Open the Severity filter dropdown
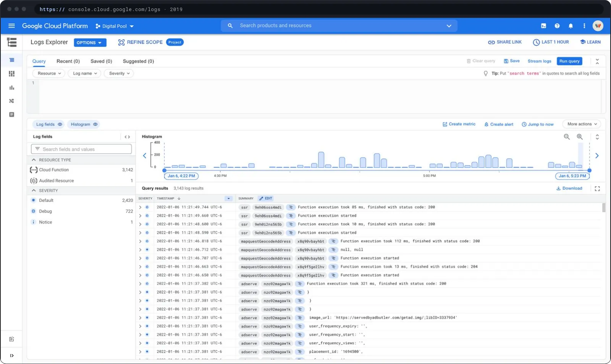The image size is (611, 364). (119, 73)
